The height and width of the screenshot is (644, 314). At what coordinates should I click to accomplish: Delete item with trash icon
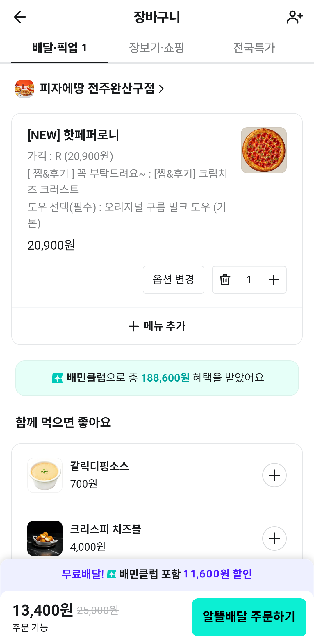225,280
